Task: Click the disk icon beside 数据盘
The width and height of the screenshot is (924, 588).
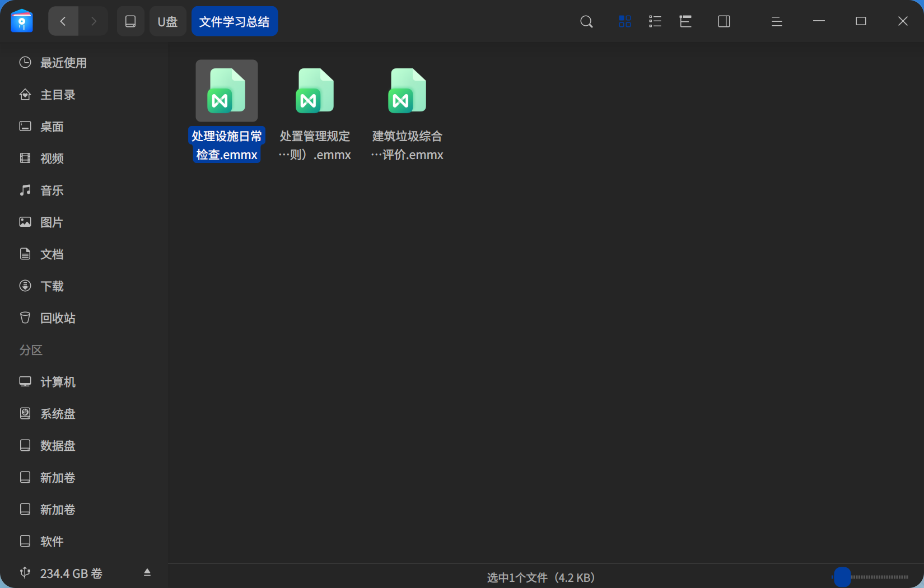Action: click(x=25, y=445)
